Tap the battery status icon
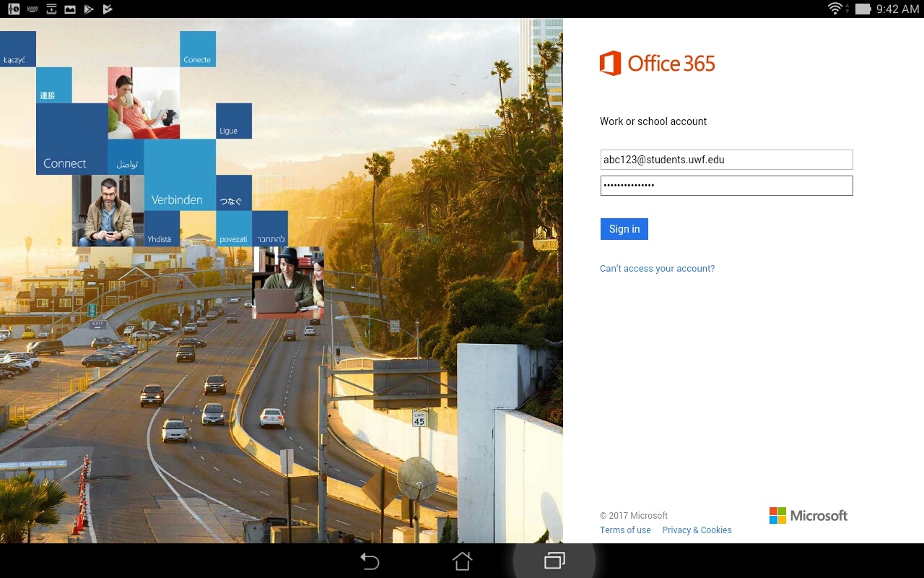 tap(863, 9)
